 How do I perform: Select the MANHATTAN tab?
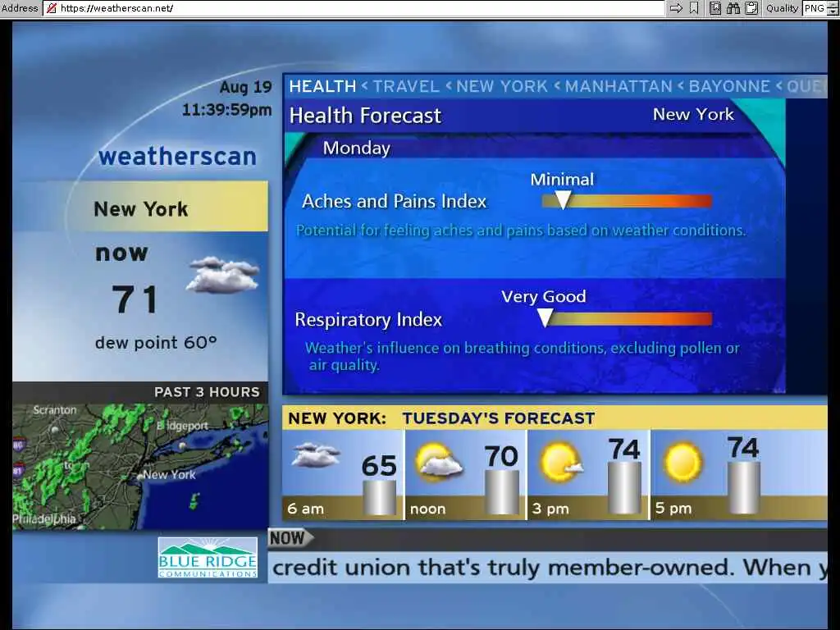click(x=619, y=86)
